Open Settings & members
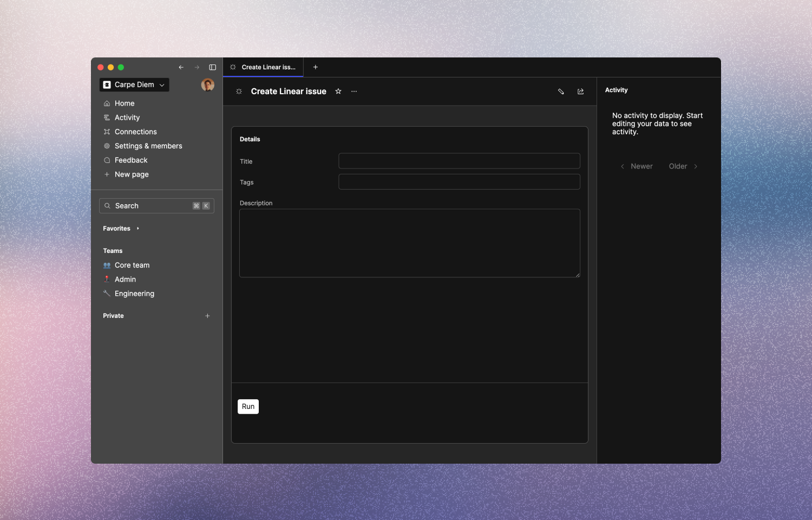The image size is (812, 520). click(x=148, y=146)
